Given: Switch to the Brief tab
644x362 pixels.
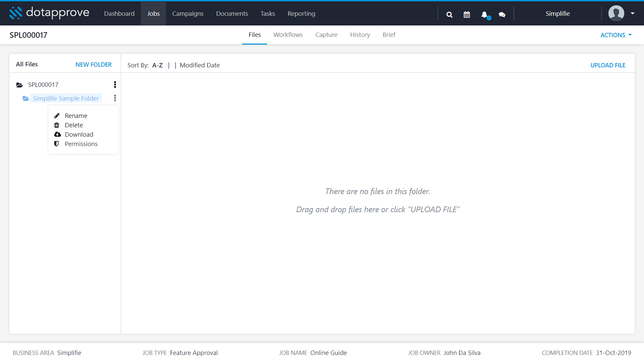Looking at the screenshot, I should click(x=389, y=35).
